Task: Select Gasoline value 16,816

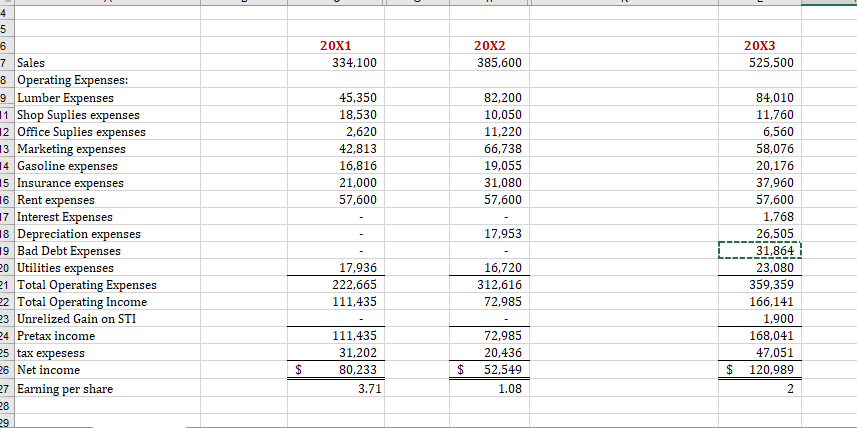Action: (x=336, y=166)
